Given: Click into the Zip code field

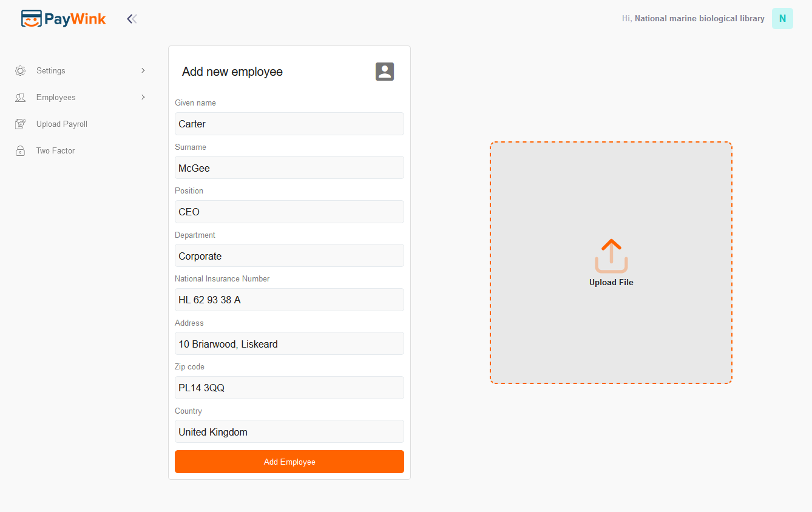Looking at the screenshot, I should click(289, 388).
